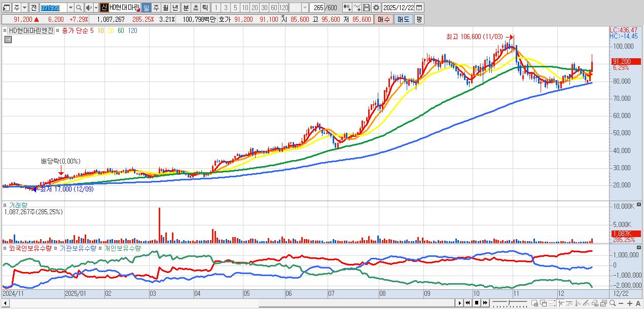The height and width of the screenshot is (309, 644).
Task: Click the play button on bottom bar
Action: click(460, 303)
